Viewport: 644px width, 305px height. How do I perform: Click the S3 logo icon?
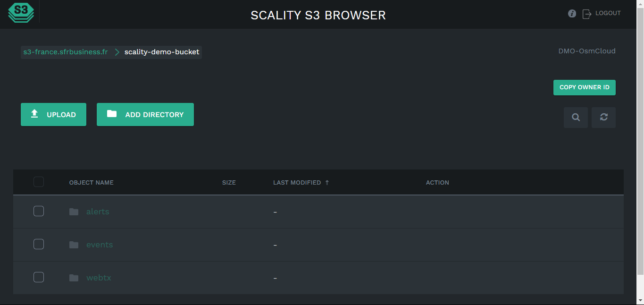[21, 13]
